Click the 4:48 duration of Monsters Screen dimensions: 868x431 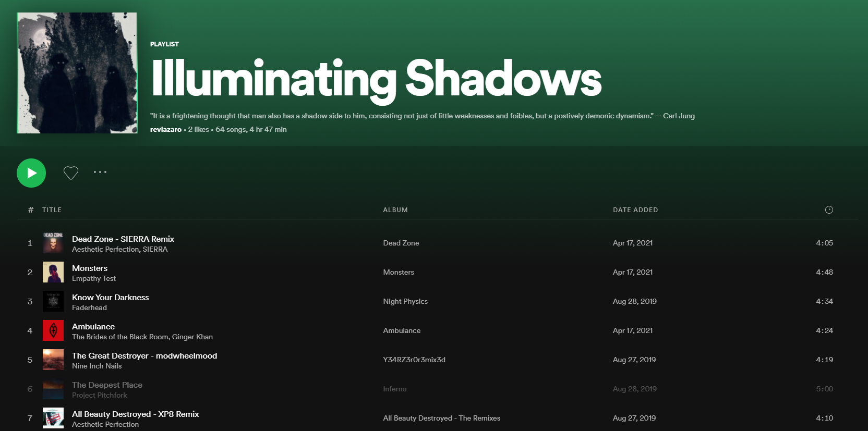pyautogui.click(x=824, y=272)
